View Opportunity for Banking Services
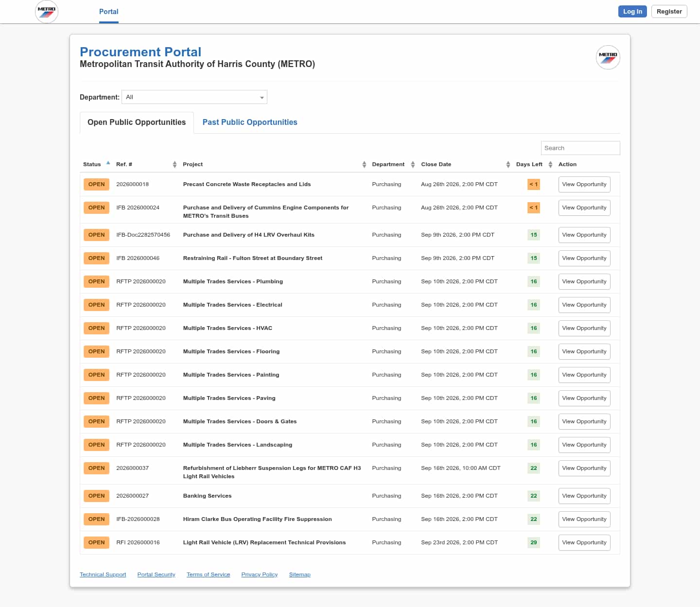 (x=584, y=496)
